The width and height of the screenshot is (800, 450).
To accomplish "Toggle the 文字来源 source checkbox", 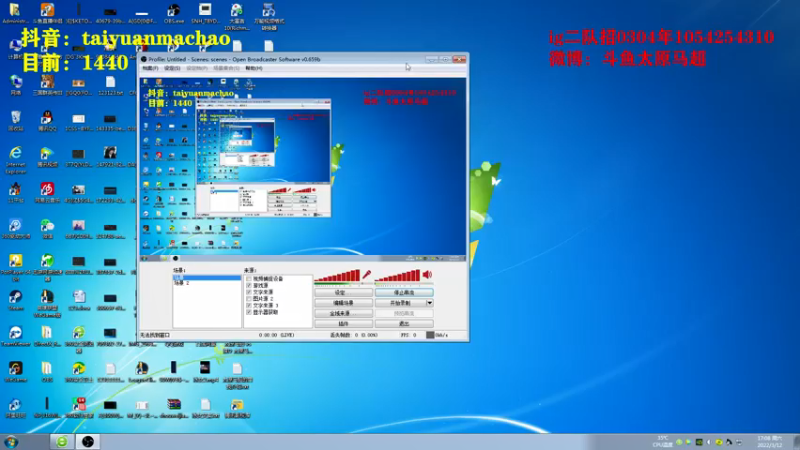I will pos(249,292).
